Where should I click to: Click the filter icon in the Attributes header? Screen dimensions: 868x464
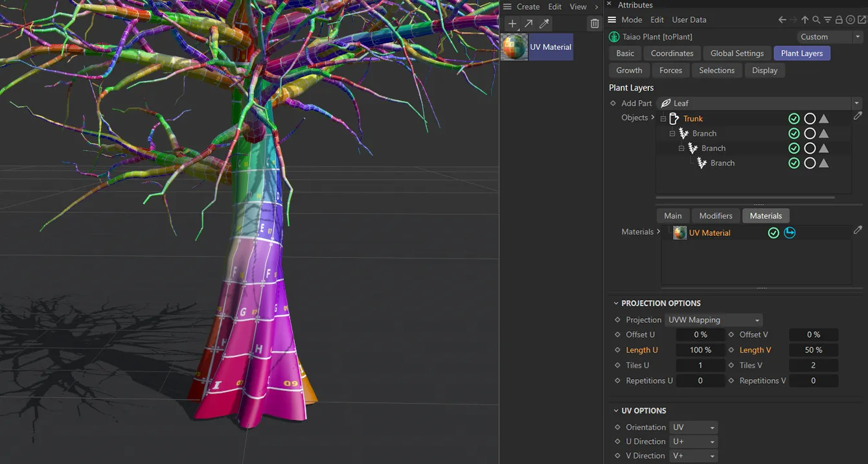coord(828,20)
